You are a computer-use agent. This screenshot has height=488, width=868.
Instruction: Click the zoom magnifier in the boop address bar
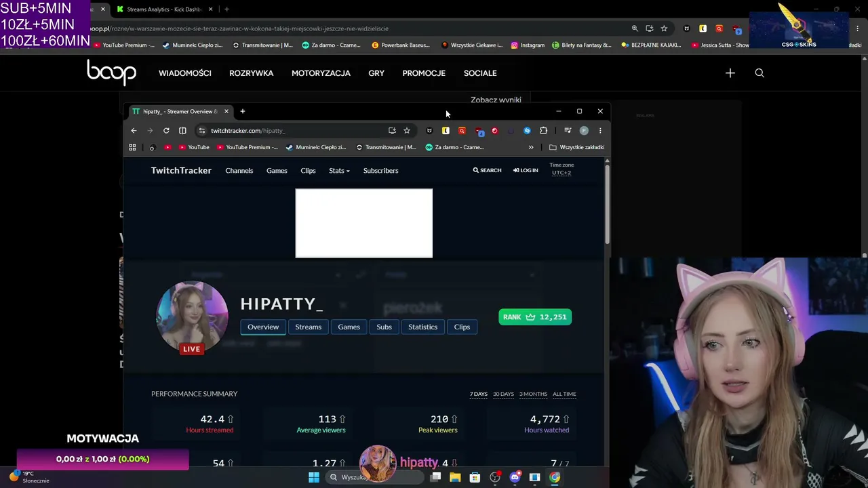tap(635, 28)
